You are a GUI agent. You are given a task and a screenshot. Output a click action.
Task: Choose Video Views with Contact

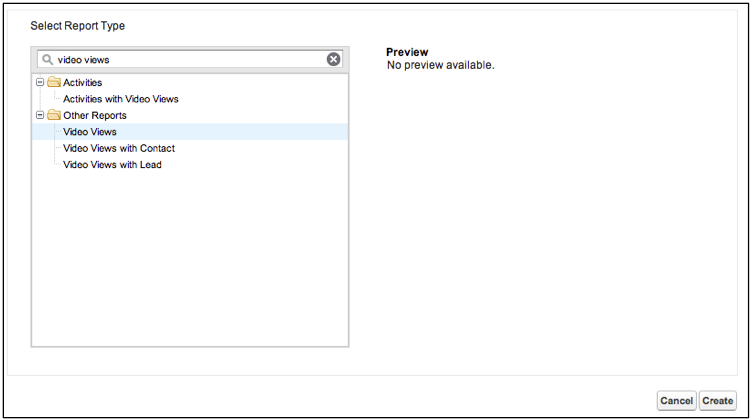tap(119, 148)
